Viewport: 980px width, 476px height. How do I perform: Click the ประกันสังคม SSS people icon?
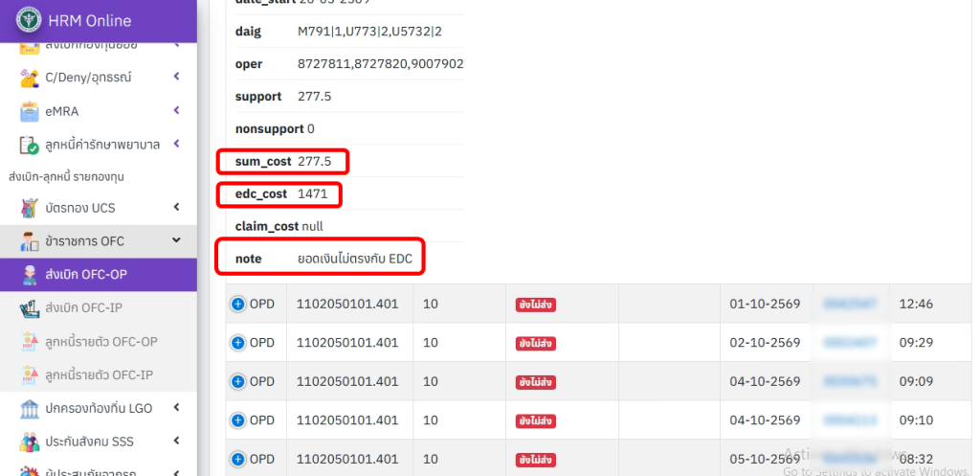tap(30, 442)
